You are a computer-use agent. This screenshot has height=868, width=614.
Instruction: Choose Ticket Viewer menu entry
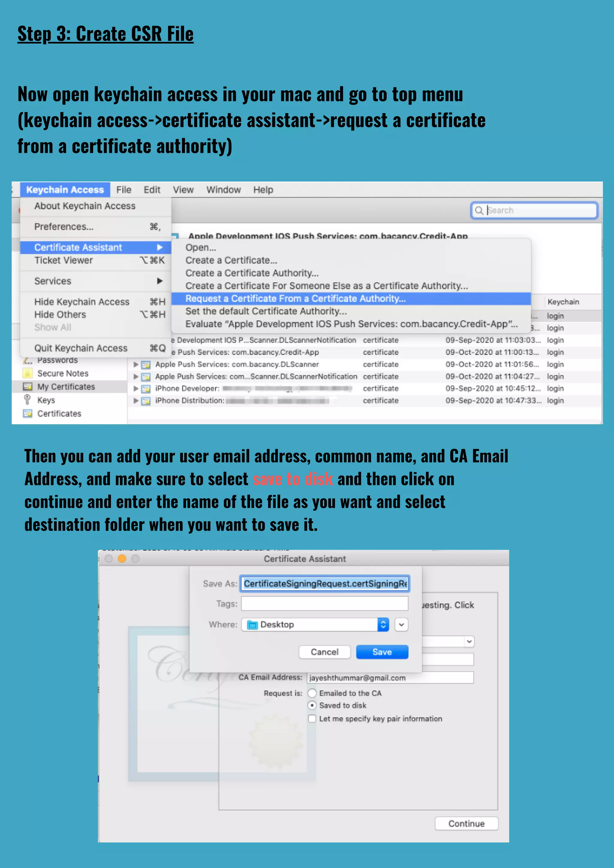(x=96, y=260)
